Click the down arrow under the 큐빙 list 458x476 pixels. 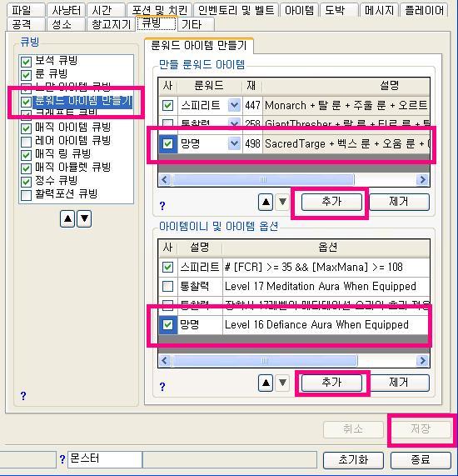tap(84, 218)
